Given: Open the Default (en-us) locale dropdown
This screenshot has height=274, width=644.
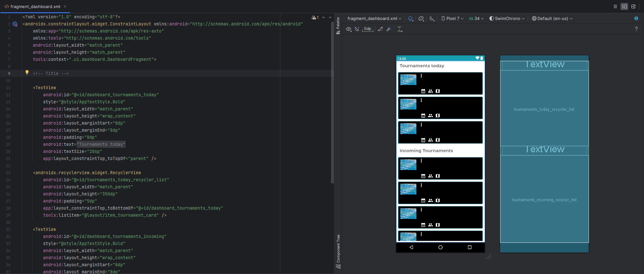Looking at the screenshot, I should pos(552,19).
